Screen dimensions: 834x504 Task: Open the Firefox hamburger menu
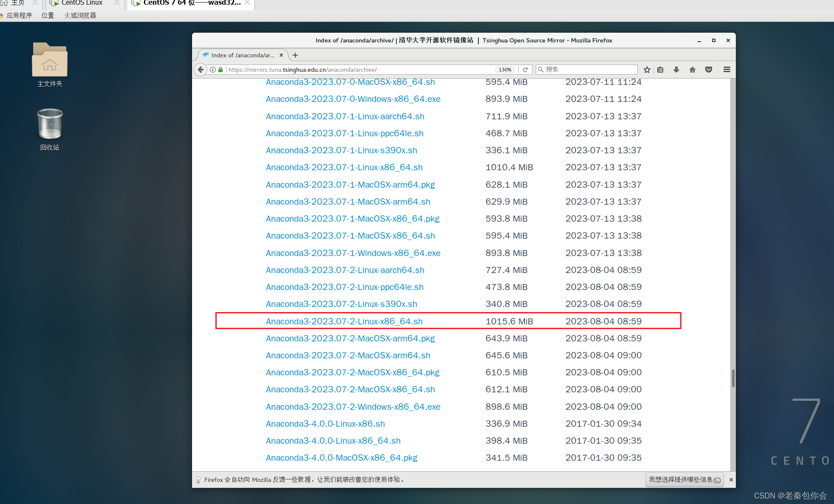coord(727,70)
